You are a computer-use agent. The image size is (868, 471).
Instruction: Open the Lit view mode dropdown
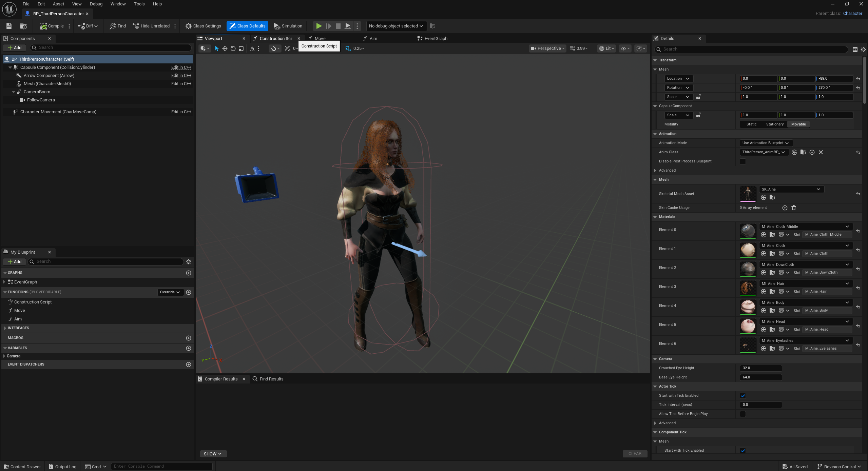606,48
